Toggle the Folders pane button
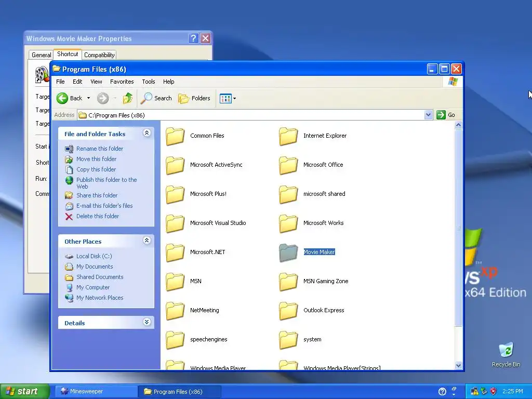Image resolution: width=532 pixels, height=399 pixels. coord(194,98)
